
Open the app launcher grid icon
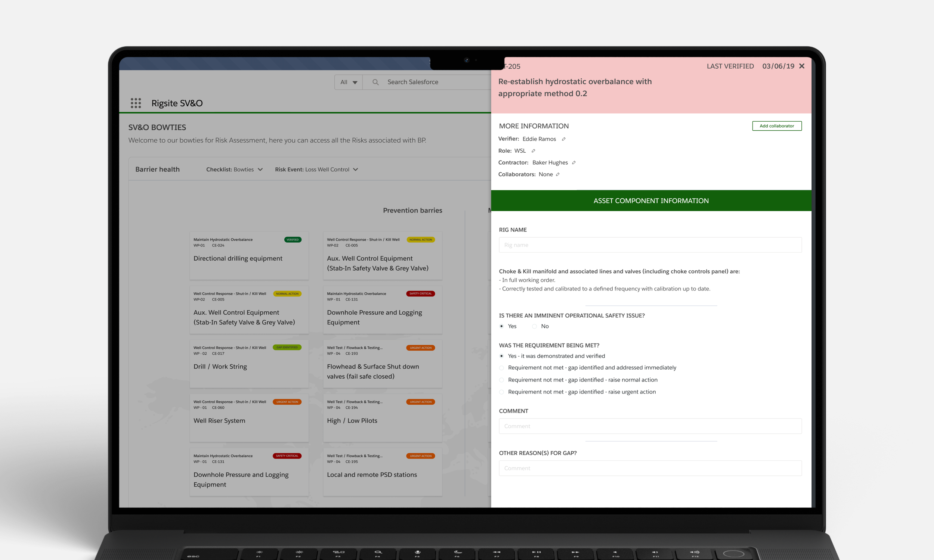[136, 103]
